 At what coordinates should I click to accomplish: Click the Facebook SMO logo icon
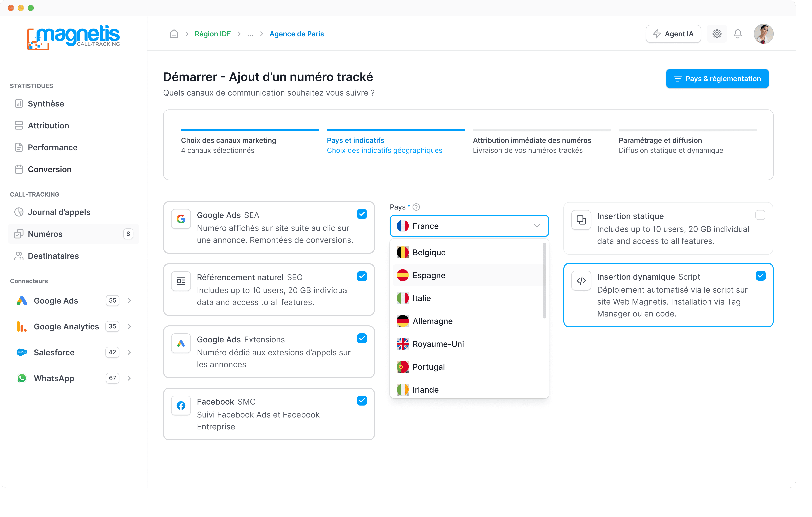tap(181, 405)
